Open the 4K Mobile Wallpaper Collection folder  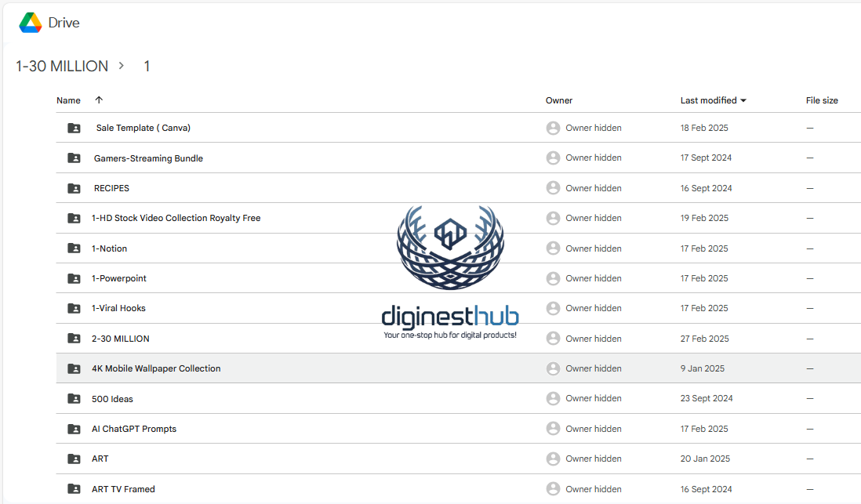(156, 368)
